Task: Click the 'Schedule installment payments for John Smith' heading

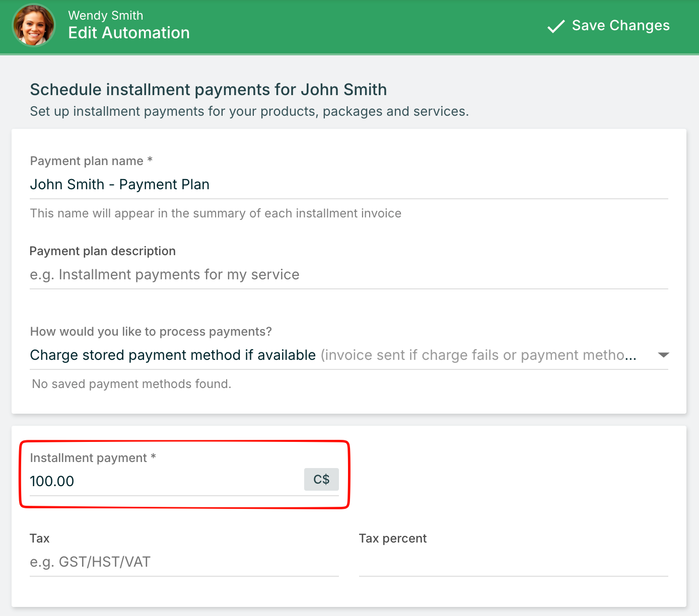Action: 208,90
